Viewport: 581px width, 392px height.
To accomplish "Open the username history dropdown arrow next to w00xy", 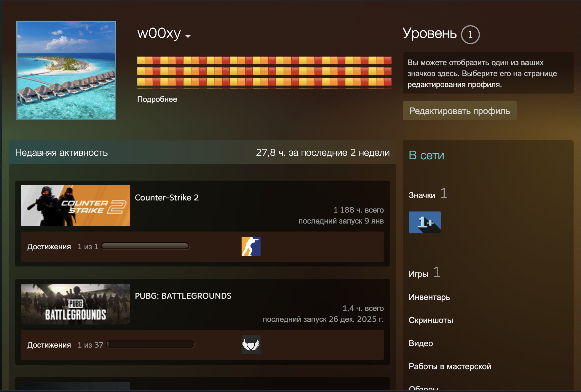I will pyautogui.click(x=188, y=36).
